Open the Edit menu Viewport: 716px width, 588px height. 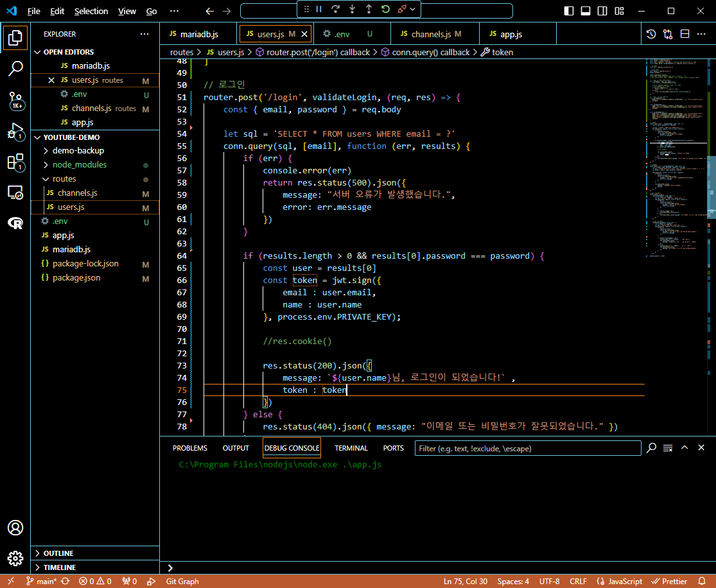[57, 11]
